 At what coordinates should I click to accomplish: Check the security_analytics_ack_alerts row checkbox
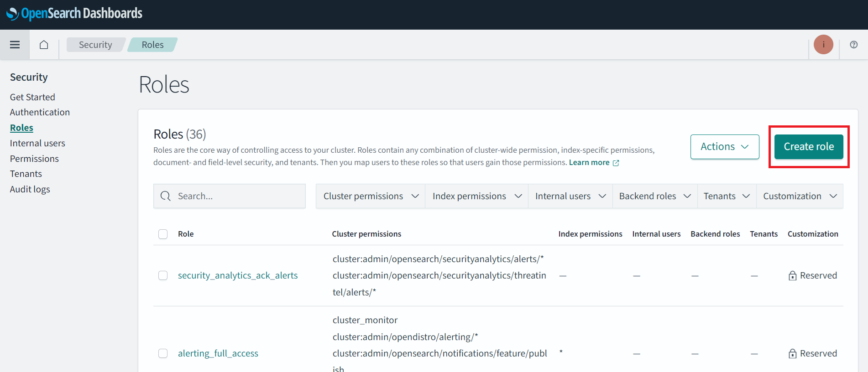tap(163, 275)
